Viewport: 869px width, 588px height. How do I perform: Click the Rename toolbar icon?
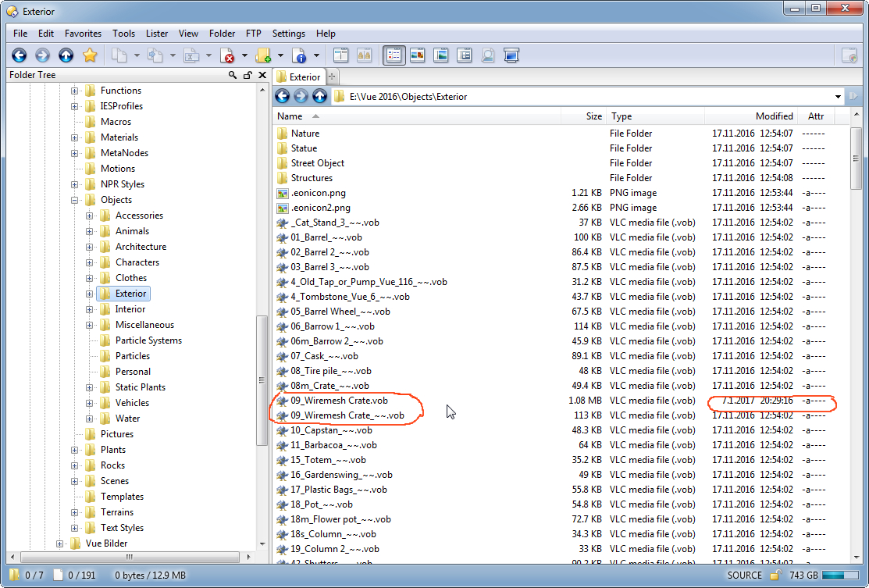[191, 55]
